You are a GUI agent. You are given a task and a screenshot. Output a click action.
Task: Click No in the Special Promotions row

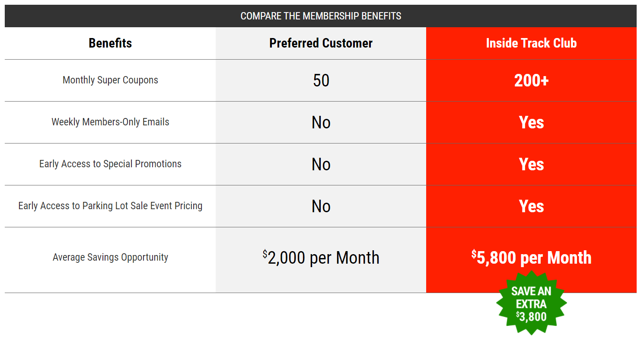321,165
